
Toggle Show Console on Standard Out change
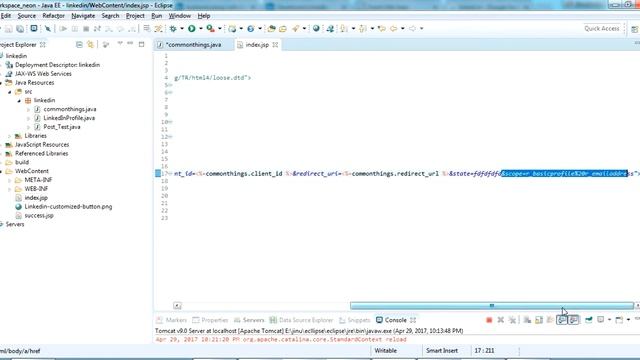click(x=562, y=320)
